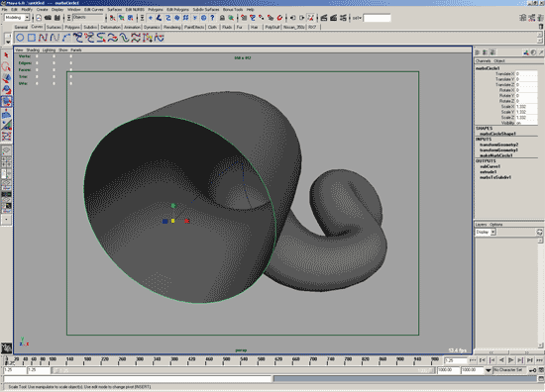
Task: Activate the Lasso select tool
Action: coord(6,66)
